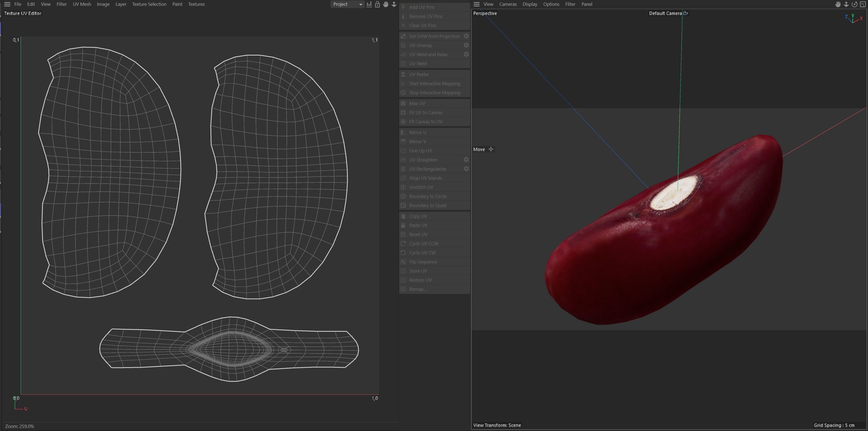Screen dimensions: 868x431
Task: Open settings gear for Set UVW from Projection
Action: (x=466, y=36)
